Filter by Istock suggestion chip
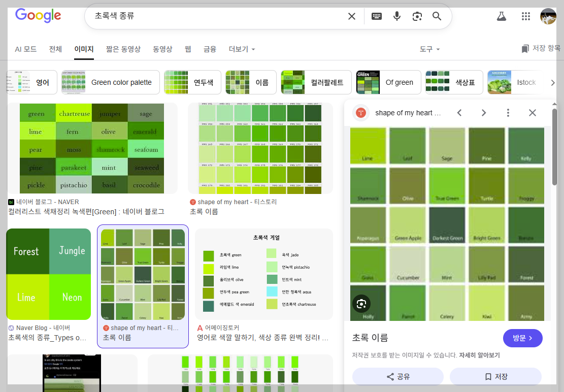The height and width of the screenshot is (392, 564). [515, 82]
